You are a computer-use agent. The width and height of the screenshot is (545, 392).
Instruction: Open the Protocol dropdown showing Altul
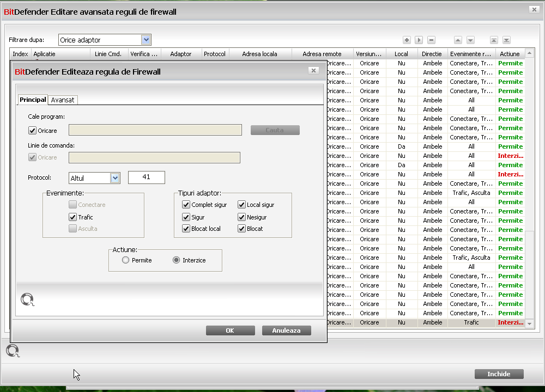tap(115, 178)
